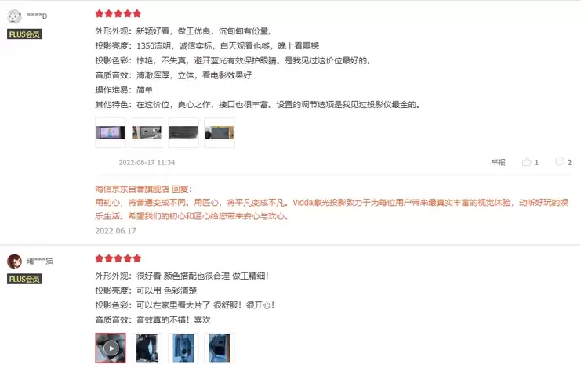Click the second reviewer's avatar icon
Image resolution: width=588 pixels, height=368 pixels.
coord(15,262)
